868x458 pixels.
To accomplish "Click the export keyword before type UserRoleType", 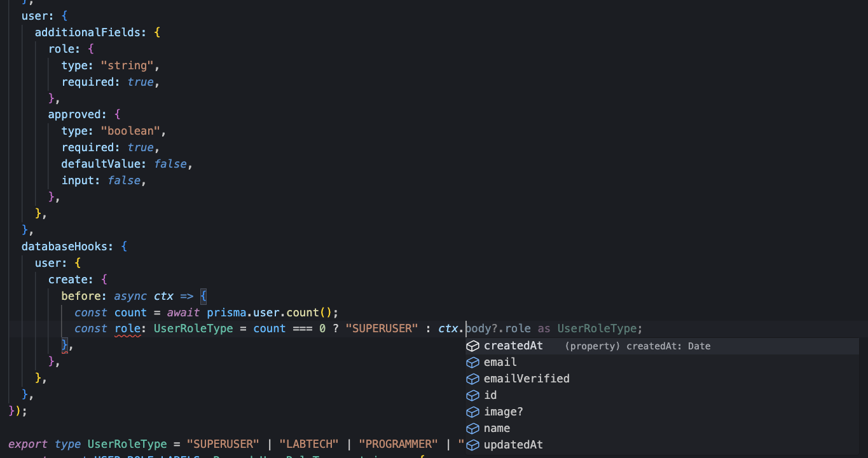I will [x=28, y=443].
